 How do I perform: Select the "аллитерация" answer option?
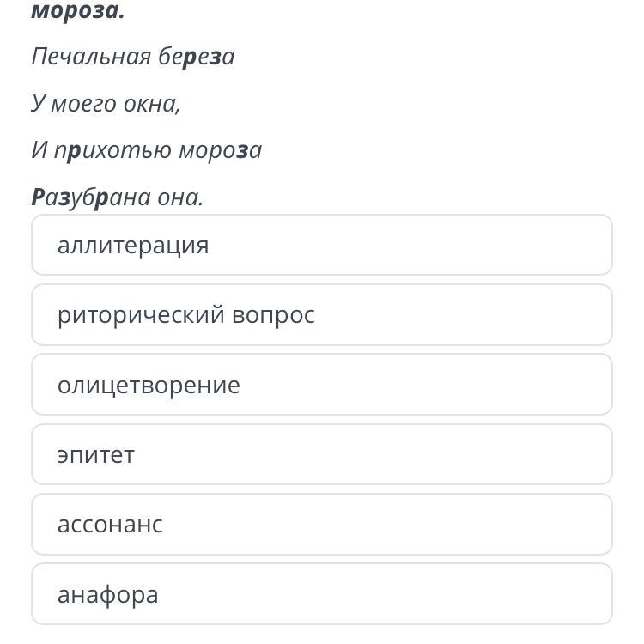click(321, 246)
